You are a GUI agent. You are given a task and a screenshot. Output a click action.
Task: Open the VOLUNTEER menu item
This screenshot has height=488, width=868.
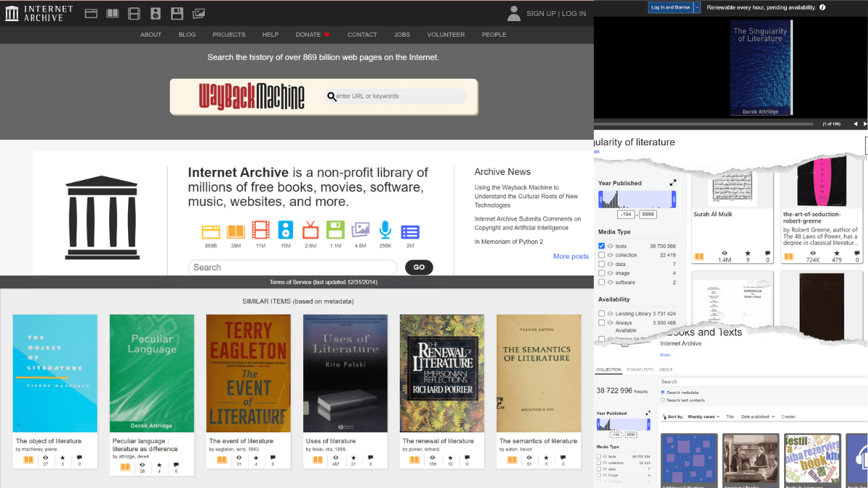coord(446,34)
